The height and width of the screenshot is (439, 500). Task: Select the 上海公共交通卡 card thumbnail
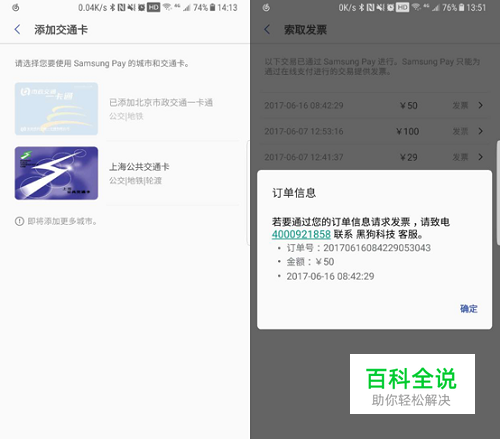[x=56, y=173]
